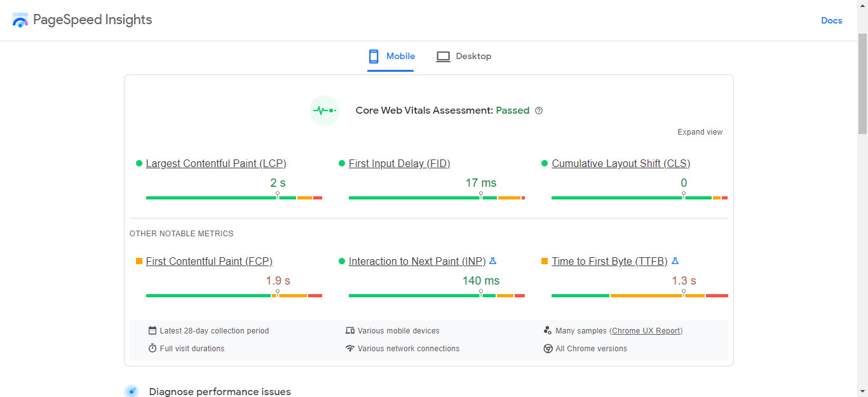Screen dimensions: 868x397
Task: Open the Cumulative Layout Shift (CLS) link
Action: [x=621, y=164]
